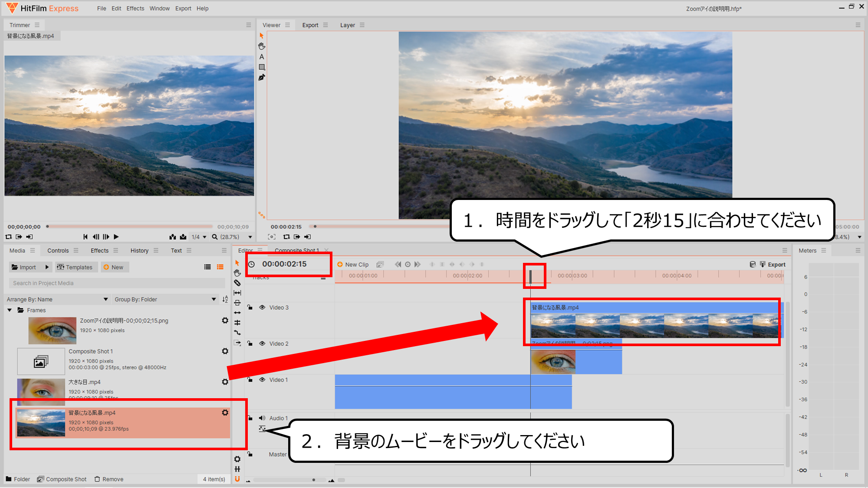Click the Search in Project Media field
This screenshot has height=488, width=868.
(116, 283)
